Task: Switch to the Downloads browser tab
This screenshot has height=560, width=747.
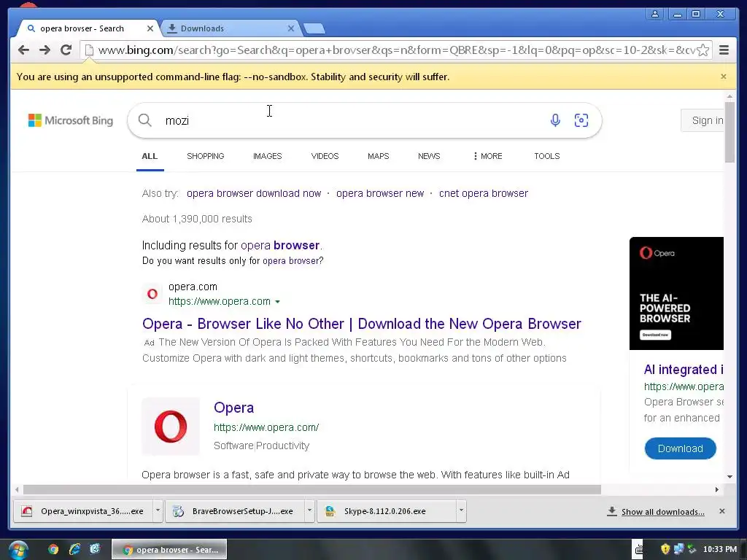Action: coord(228,28)
